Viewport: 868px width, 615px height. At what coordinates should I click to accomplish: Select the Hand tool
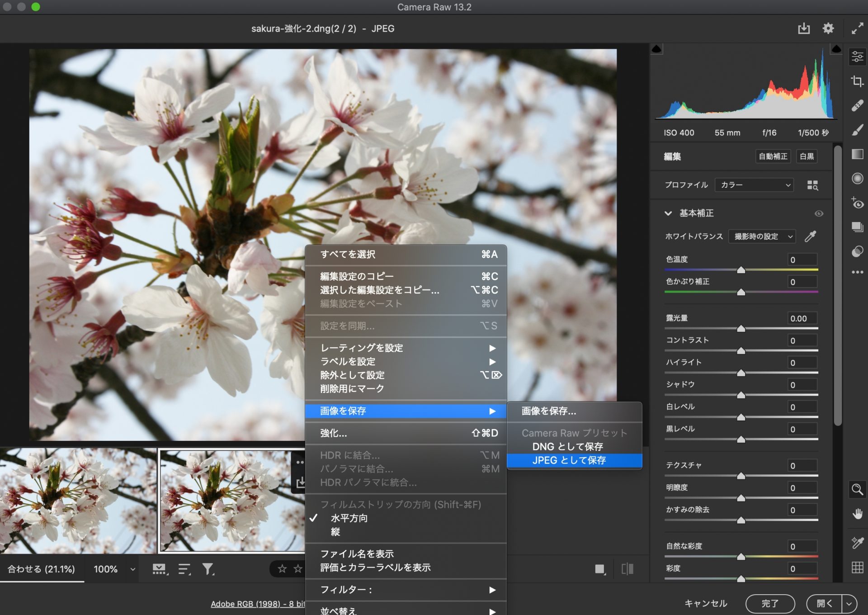(x=857, y=514)
